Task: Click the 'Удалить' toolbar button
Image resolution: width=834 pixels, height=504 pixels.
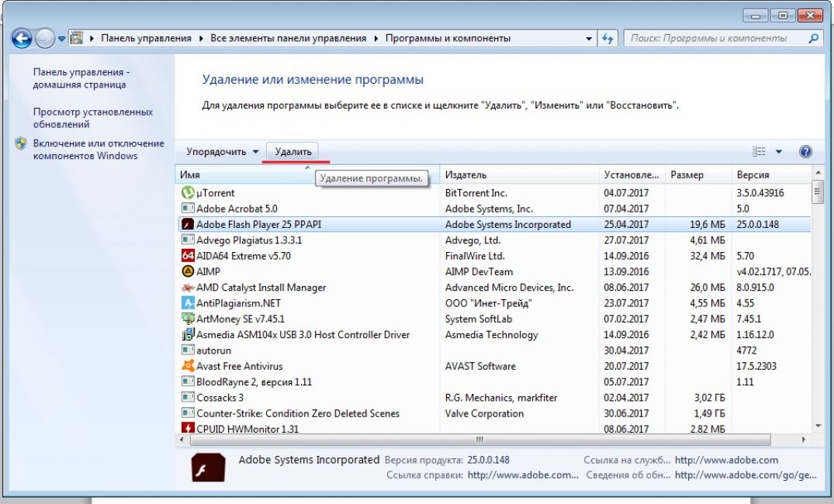Action: (293, 152)
